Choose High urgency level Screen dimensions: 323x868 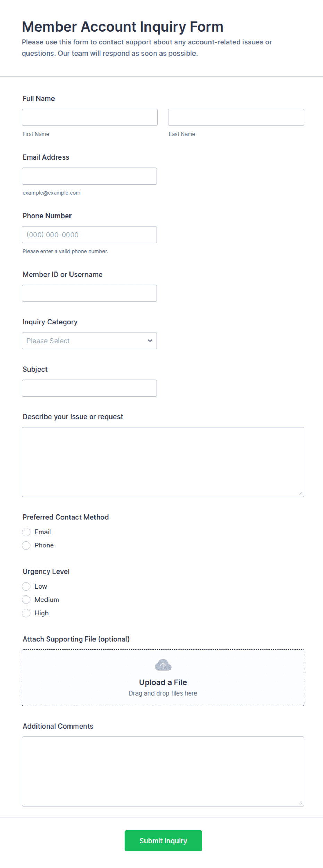coord(26,613)
